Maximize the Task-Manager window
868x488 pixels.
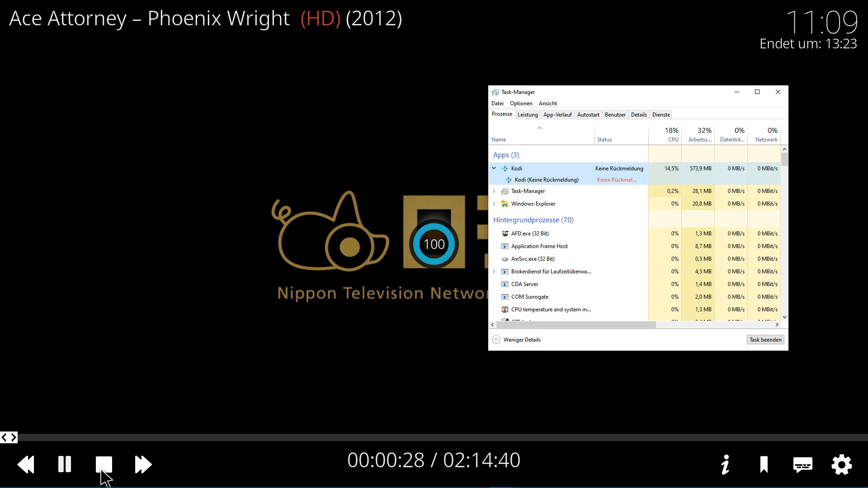[757, 92]
